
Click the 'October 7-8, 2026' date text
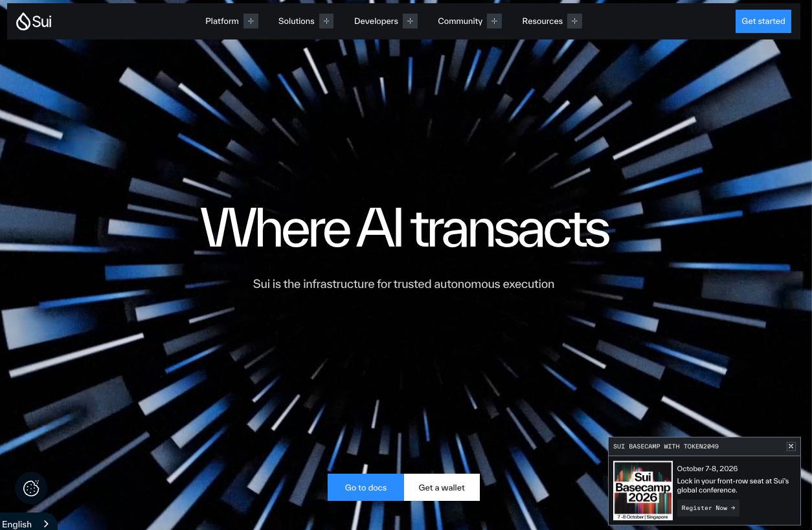click(707, 469)
